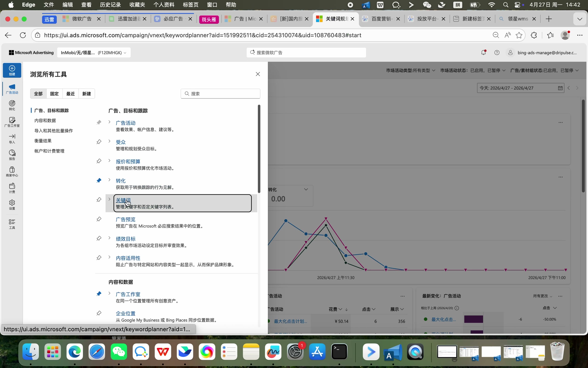This screenshot has width=588, height=368.
Task: Open the InMobi account selector dropdown
Action: 94,53
